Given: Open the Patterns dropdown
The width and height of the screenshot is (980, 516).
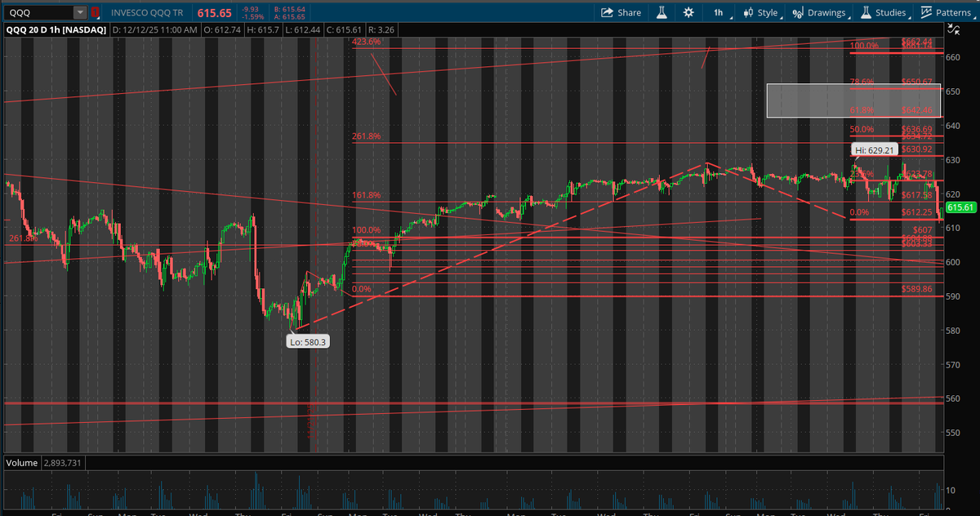Looking at the screenshot, I should tap(947, 12).
